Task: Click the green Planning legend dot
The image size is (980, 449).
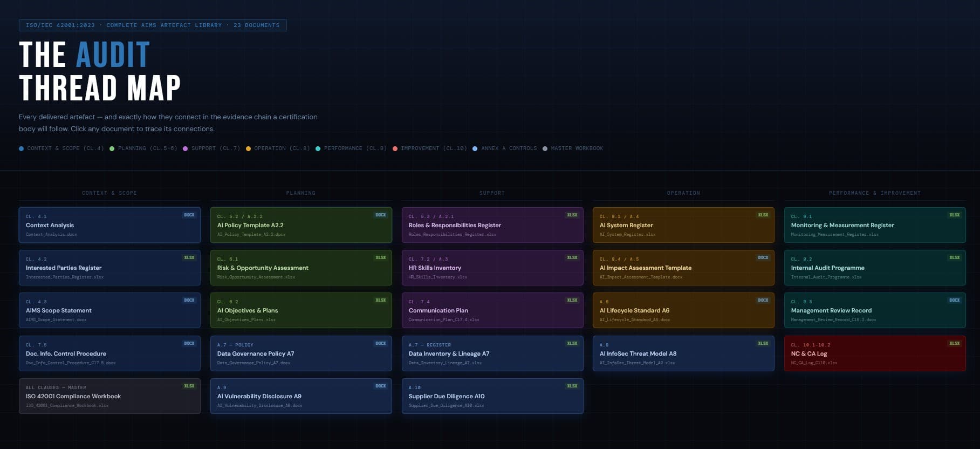Action: point(112,148)
